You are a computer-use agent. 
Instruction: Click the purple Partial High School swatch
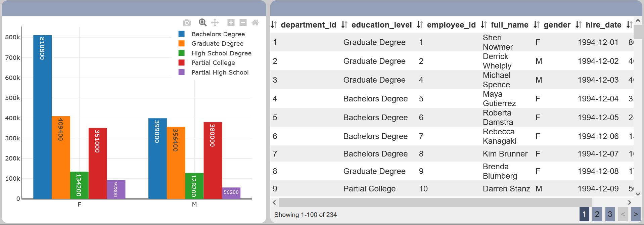pyautogui.click(x=182, y=72)
